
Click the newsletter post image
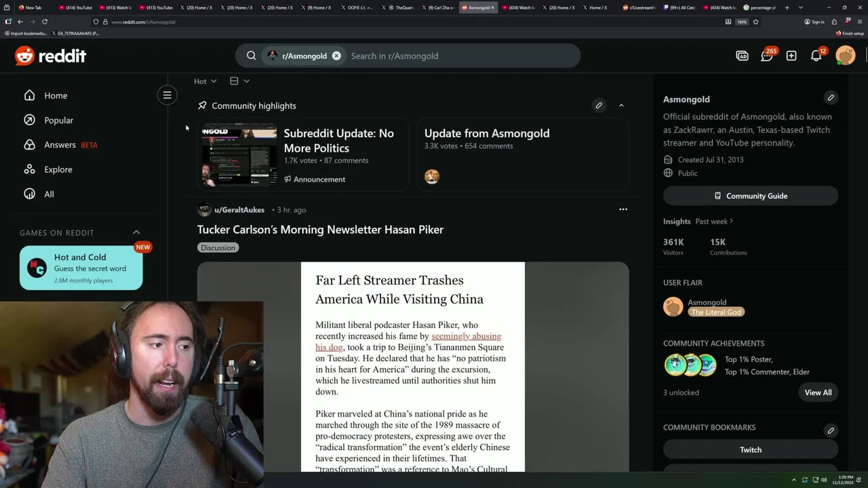(413, 367)
